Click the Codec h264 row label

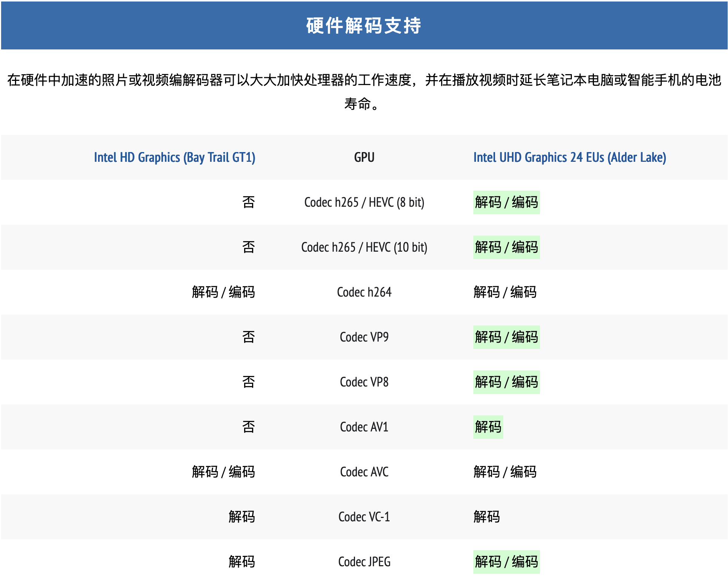pyautogui.click(x=364, y=292)
